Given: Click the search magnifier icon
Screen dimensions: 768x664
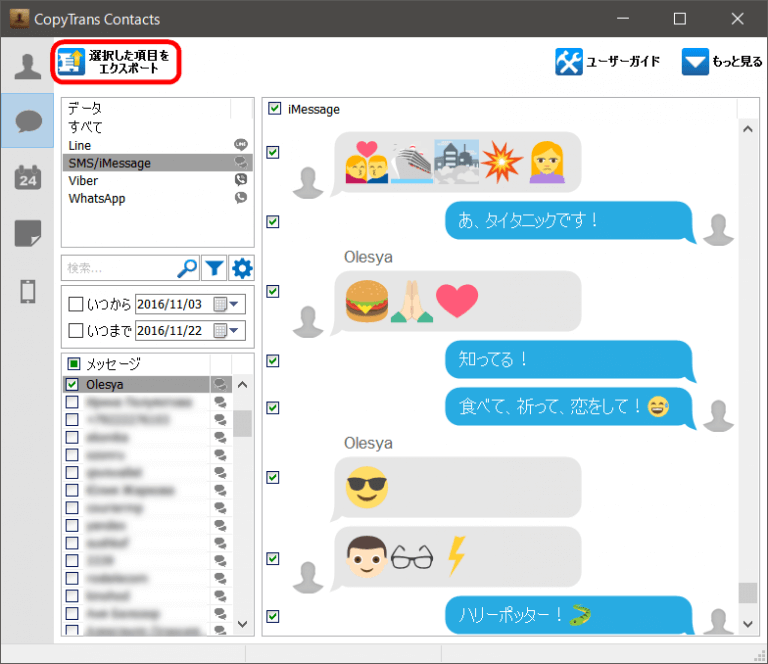Looking at the screenshot, I should [187, 268].
